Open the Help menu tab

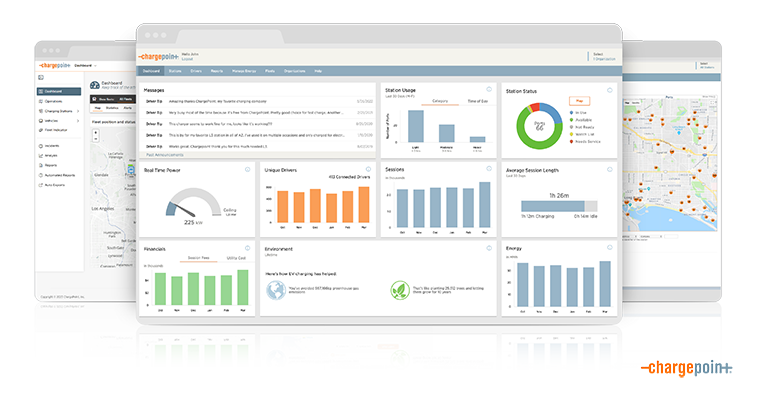[318, 71]
